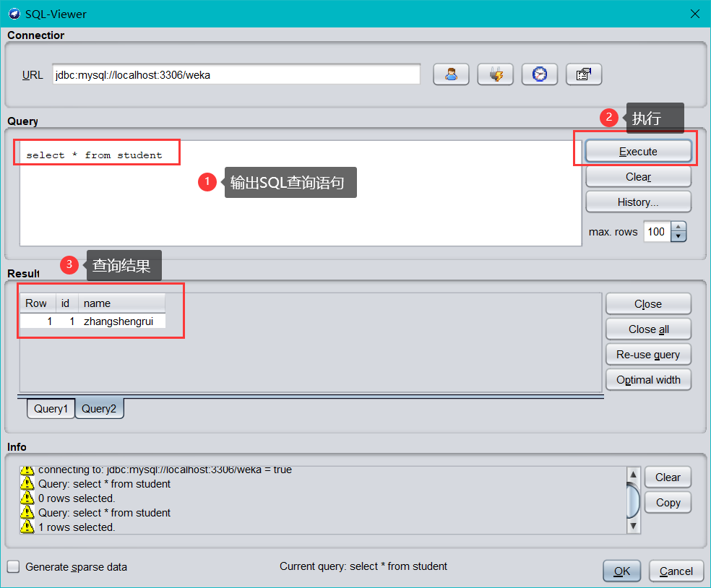Image resolution: width=711 pixels, height=588 pixels.
Task: Switch to the Query2 tab
Action: (99, 408)
